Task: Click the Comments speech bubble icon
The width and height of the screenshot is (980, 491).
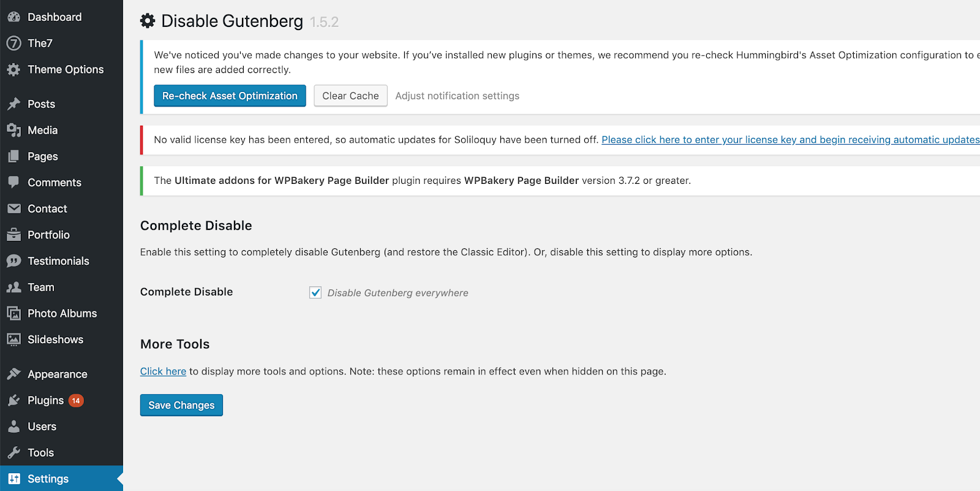Action: coord(13,182)
